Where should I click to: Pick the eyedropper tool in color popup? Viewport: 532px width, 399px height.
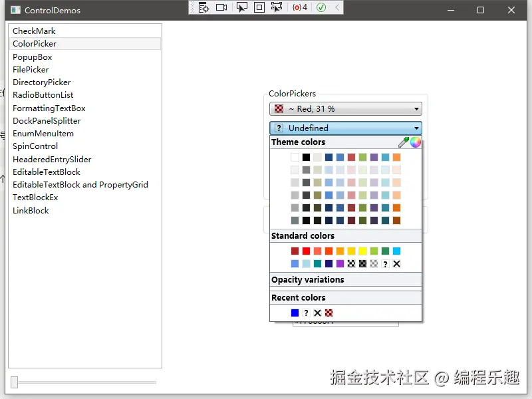coord(404,142)
